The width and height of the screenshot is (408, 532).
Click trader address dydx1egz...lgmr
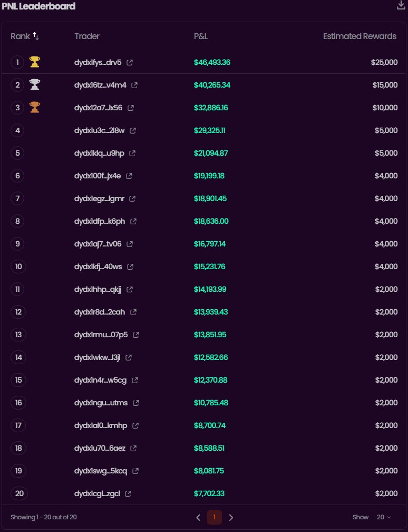(100, 199)
